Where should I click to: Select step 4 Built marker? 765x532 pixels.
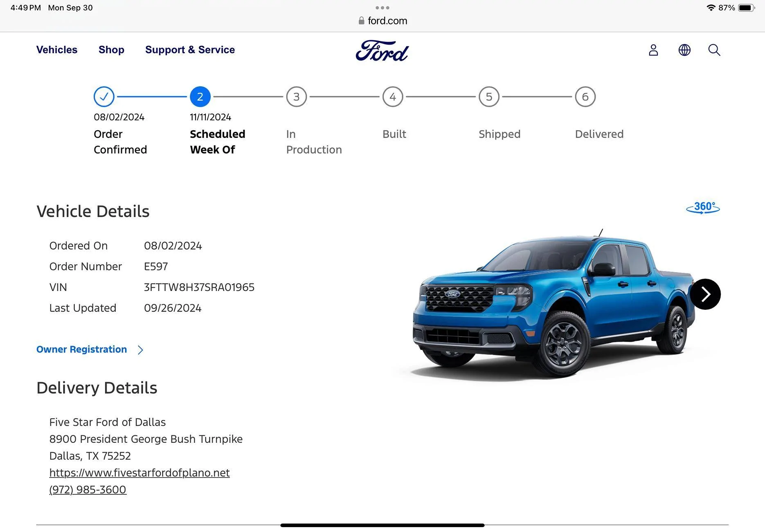393,97
